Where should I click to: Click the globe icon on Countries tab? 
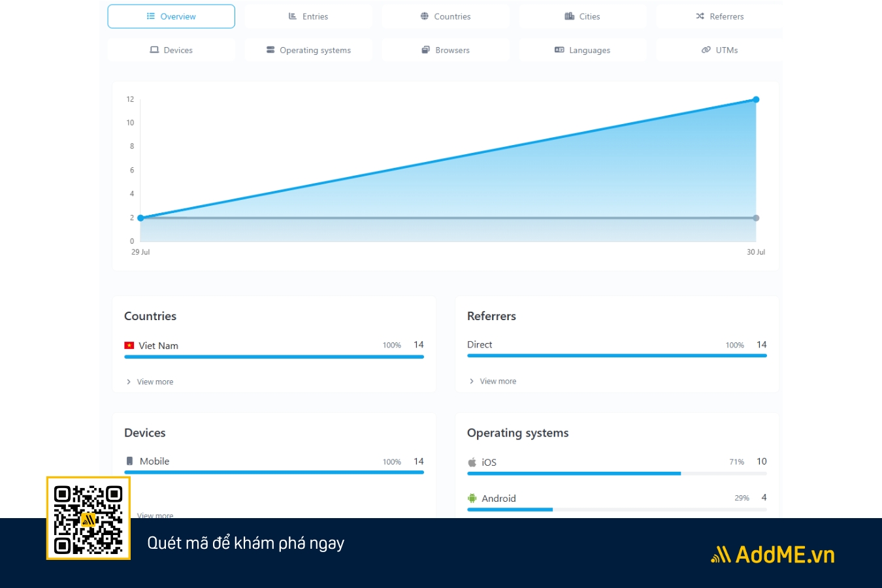coord(425,16)
